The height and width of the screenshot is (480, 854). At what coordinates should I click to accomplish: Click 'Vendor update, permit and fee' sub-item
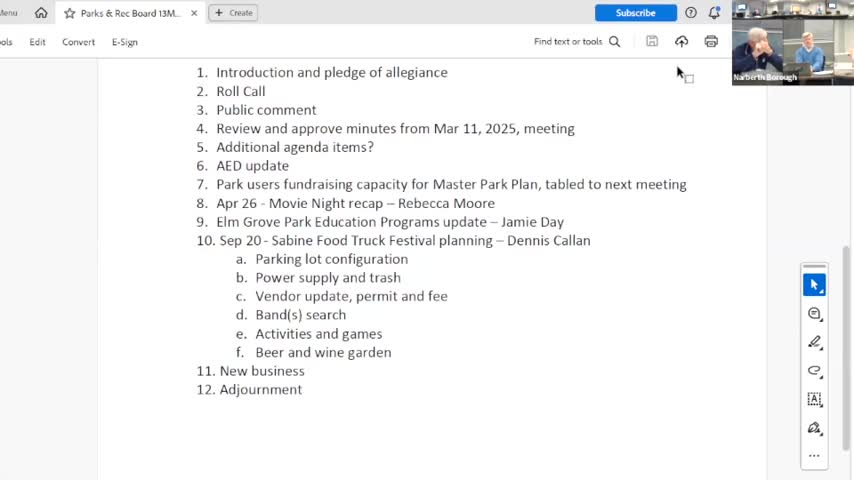click(x=351, y=296)
